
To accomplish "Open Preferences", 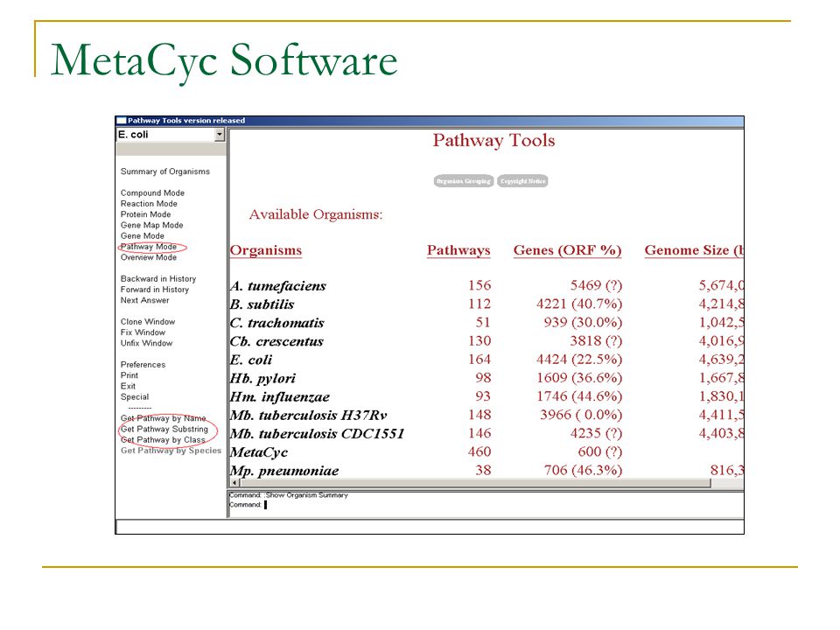I will (143, 364).
